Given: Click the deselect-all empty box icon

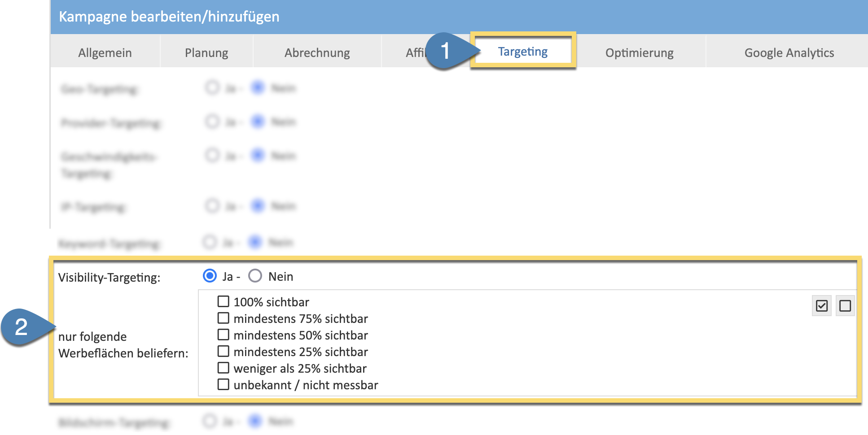Looking at the screenshot, I should tap(845, 306).
